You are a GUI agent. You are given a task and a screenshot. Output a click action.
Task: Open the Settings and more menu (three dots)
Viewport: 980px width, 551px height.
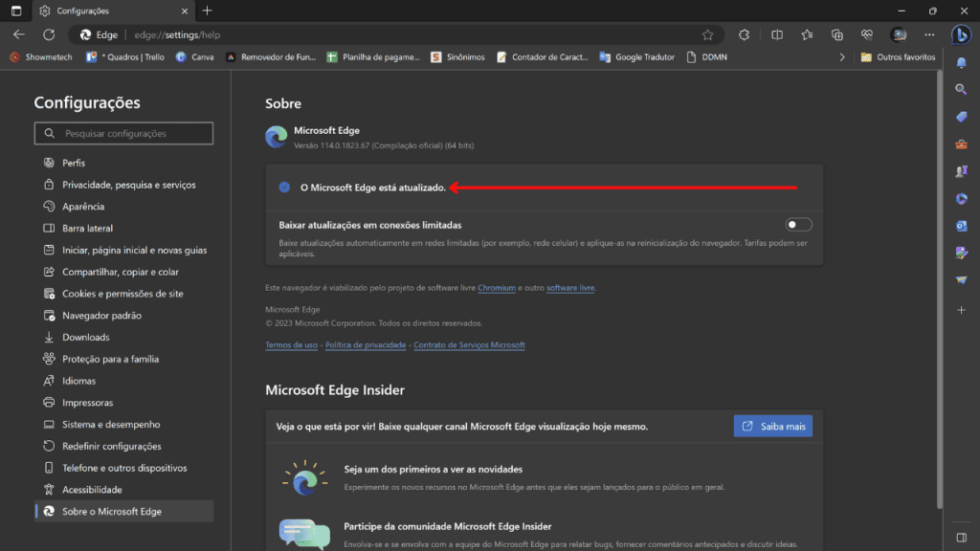click(929, 34)
